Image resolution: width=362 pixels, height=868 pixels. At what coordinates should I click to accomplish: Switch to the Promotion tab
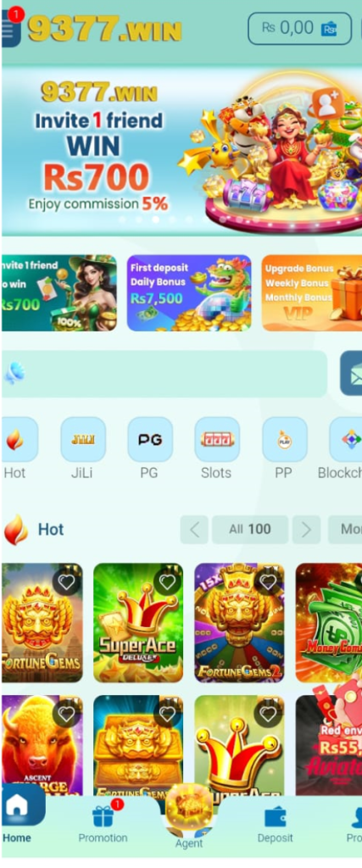(x=103, y=824)
